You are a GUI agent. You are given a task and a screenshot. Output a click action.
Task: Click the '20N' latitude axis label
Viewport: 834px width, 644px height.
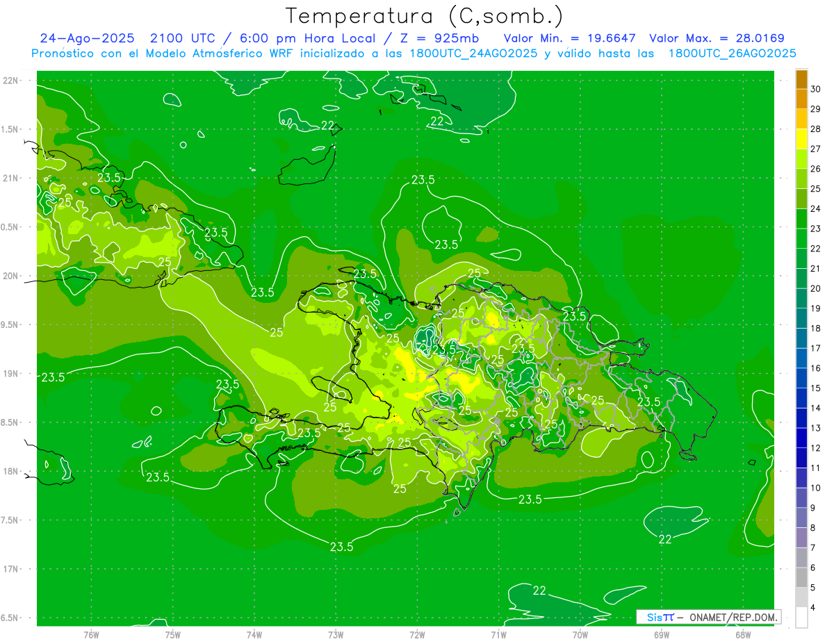pyautogui.click(x=12, y=276)
